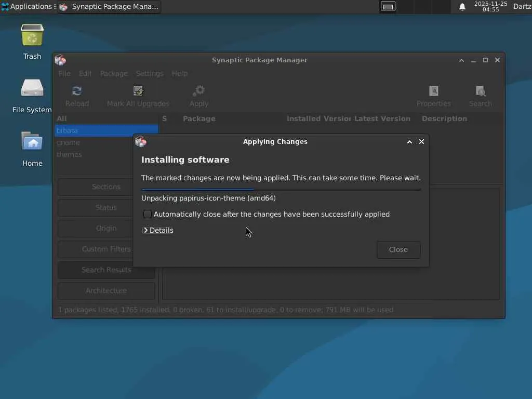Open the Home folder desktop icon

point(32,141)
